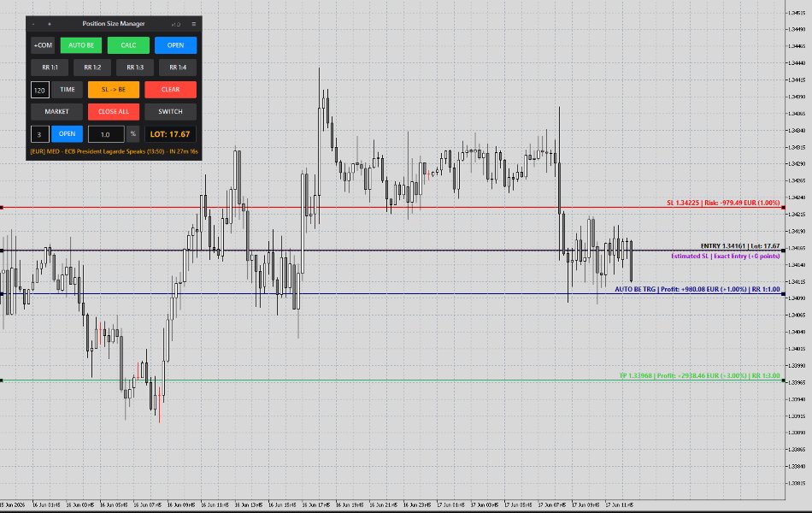Click the minus icon in panel header
Viewport: 812px width, 513px height.
(x=33, y=24)
